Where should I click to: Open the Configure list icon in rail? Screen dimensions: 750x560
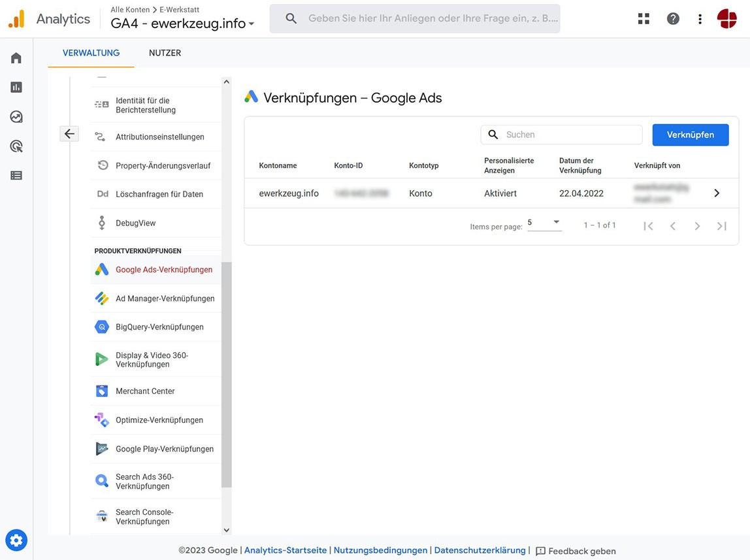(x=16, y=176)
